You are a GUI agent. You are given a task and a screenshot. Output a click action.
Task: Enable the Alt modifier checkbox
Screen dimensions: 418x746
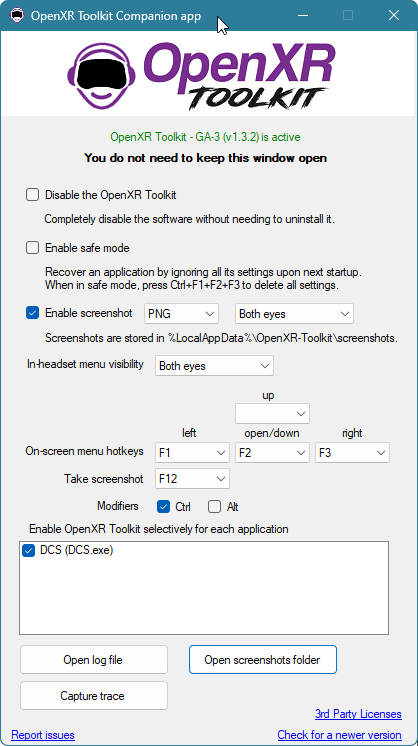pyautogui.click(x=214, y=507)
